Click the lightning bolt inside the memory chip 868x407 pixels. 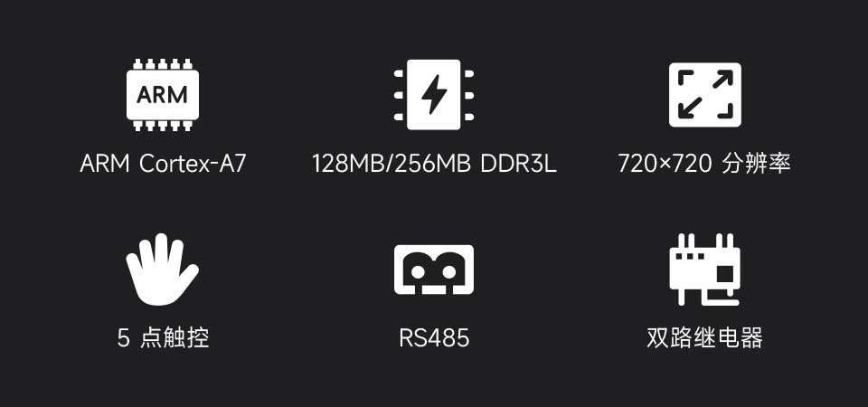[x=434, y=95]
